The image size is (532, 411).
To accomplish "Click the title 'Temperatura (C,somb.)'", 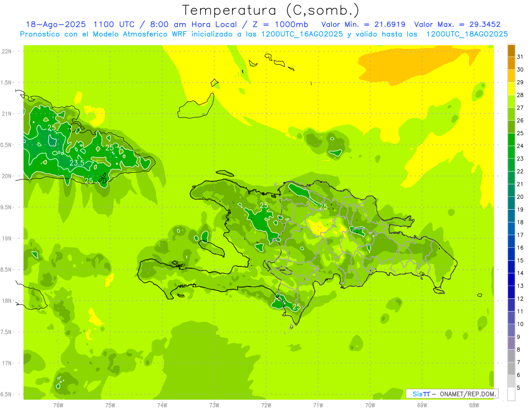I will click(x=270, y=10).
